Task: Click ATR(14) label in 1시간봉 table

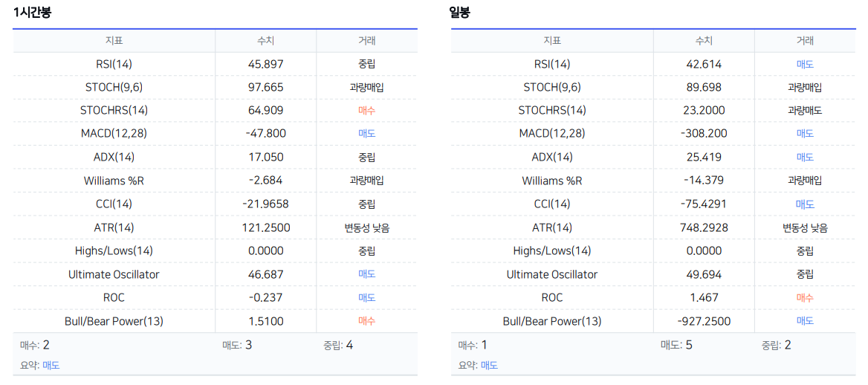Action: (114, 227)
